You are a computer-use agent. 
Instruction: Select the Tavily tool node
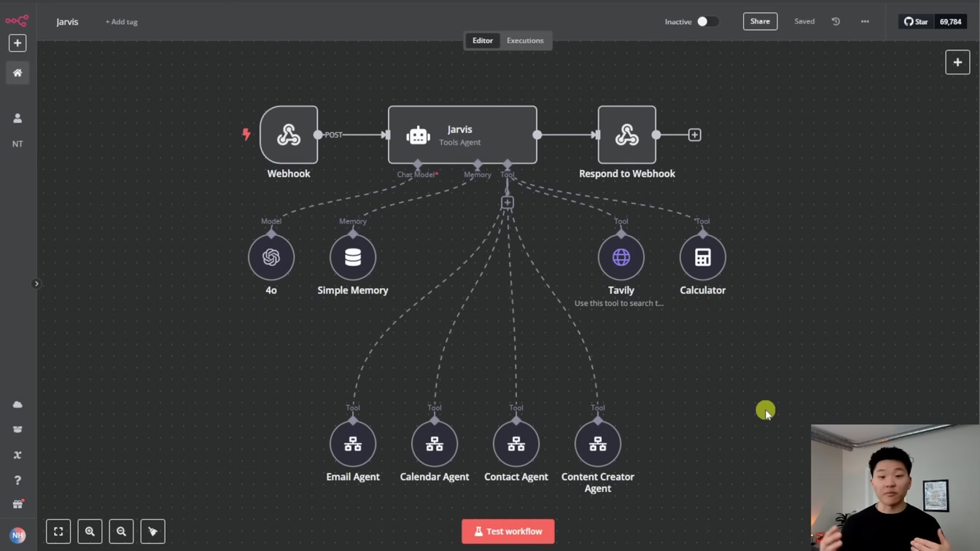(621, 257)
